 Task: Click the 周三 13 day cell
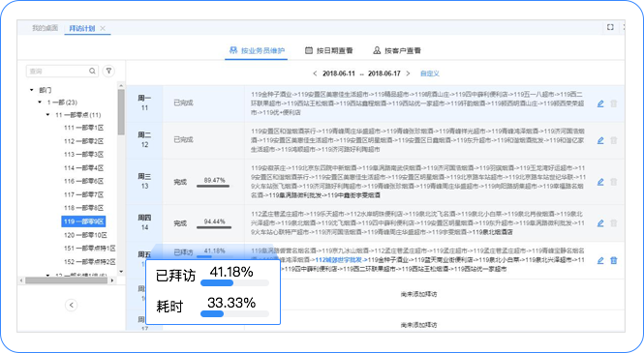tap(144, 181)
